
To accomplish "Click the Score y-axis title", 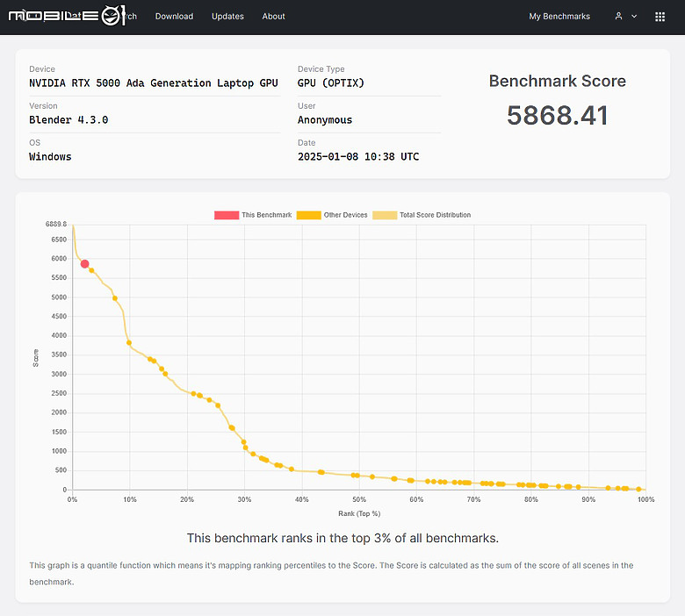I will (x=36, y=358).
